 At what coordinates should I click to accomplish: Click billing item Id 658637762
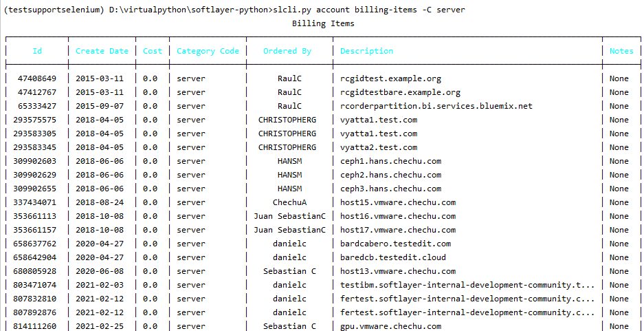(x=35, y=244)
